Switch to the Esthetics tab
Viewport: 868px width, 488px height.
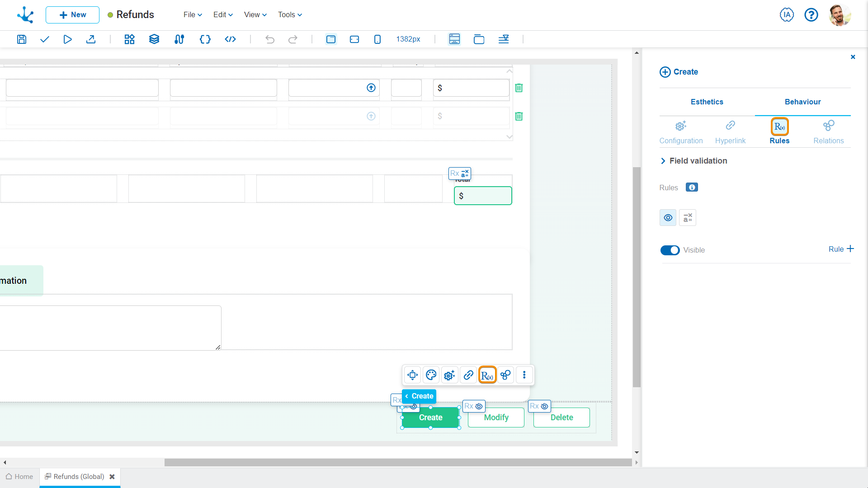(x=707, y=101)
